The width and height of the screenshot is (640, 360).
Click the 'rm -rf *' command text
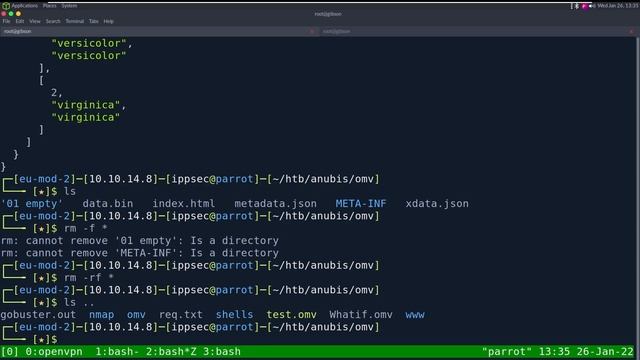pos(89,278)
